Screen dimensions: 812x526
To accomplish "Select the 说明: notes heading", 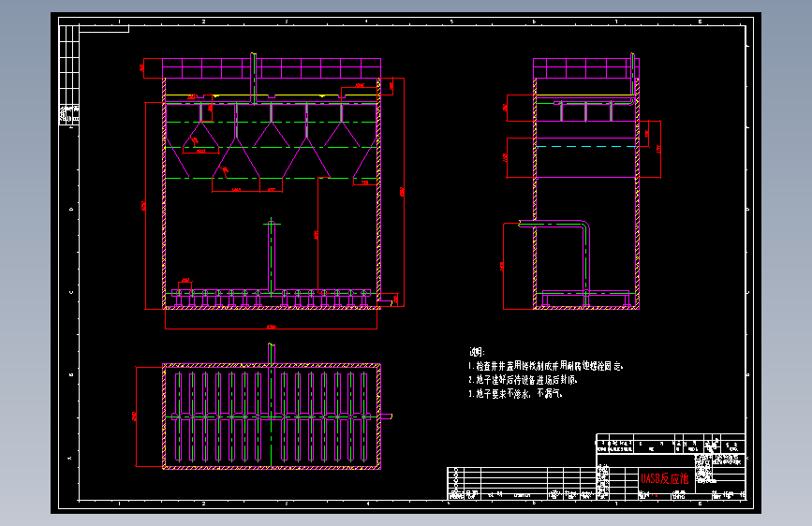I will 477,352.
